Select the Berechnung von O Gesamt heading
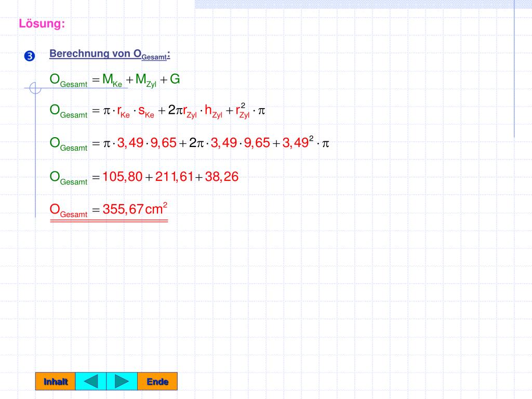532x399 pixels. pyautogui.click(x=110, y=54)
